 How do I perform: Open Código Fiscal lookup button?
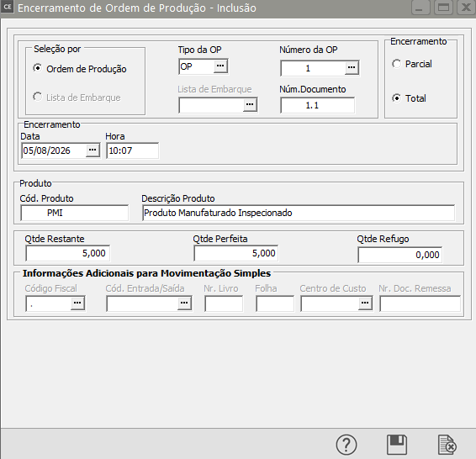point(77,303)
